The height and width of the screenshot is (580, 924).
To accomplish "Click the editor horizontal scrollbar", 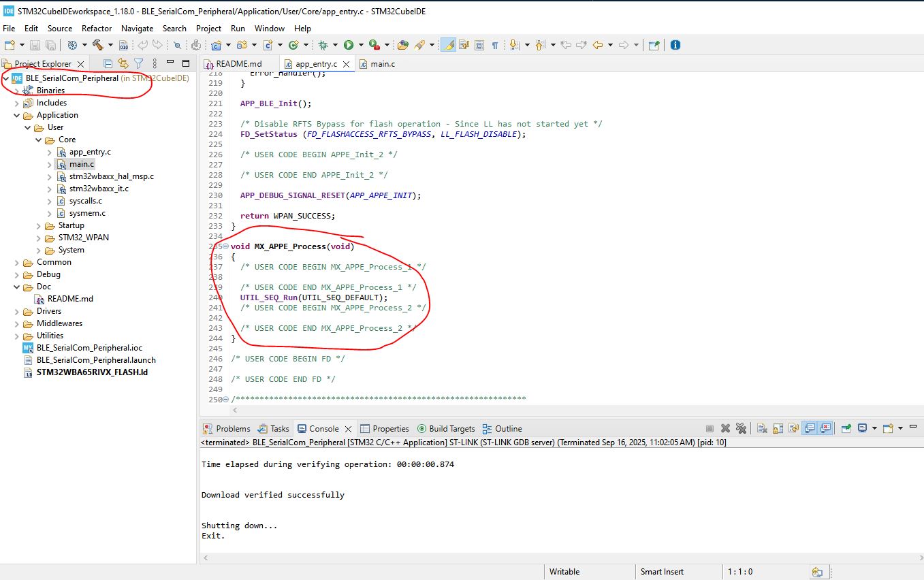I will coord(577,410).
